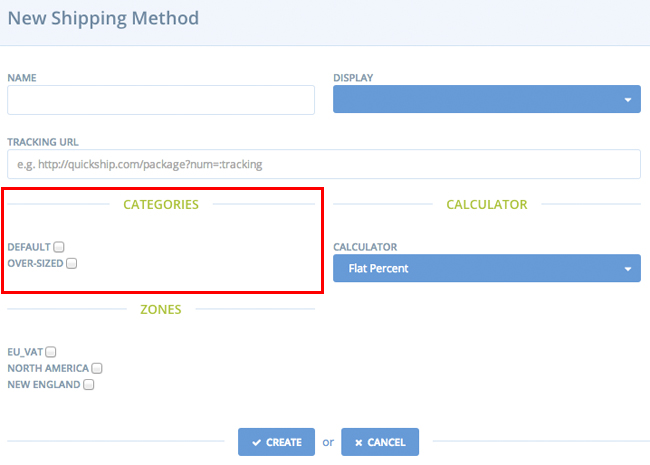Focus the Name input field

coord(161,100)
